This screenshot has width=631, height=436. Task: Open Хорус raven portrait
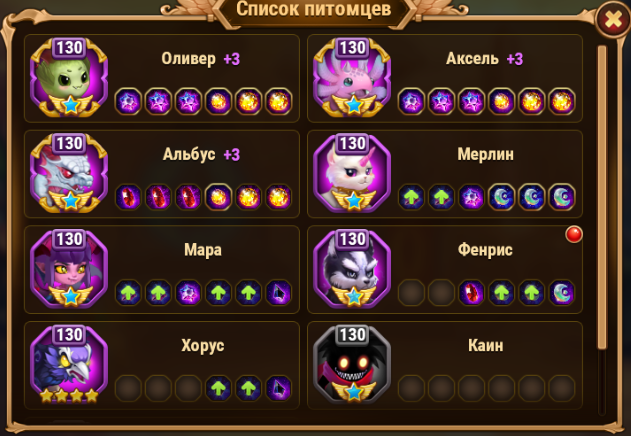(x=69, y=364)
